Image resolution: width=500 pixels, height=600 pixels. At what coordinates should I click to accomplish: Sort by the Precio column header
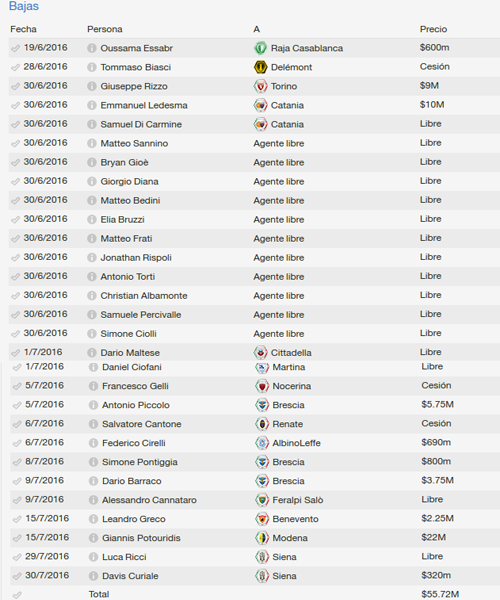(433, 29)
